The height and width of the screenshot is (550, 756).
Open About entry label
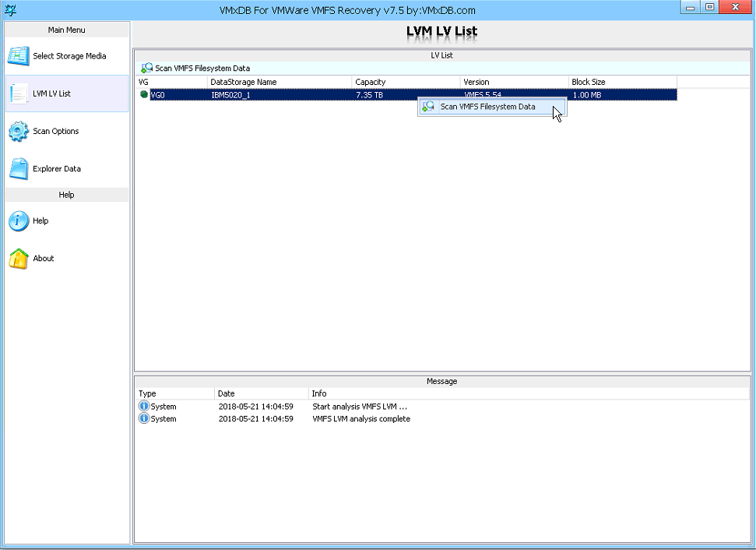tap(44, 259)
